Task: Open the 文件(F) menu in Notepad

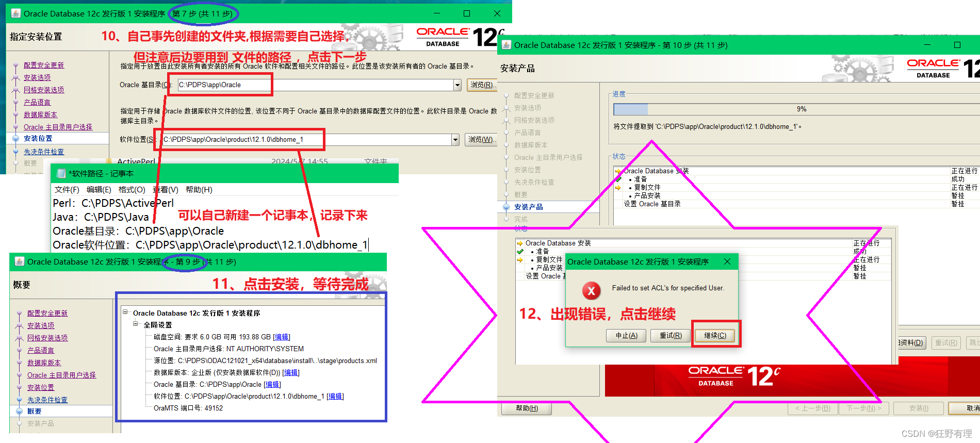Action: pyautogui.click(x=67, y=190)
